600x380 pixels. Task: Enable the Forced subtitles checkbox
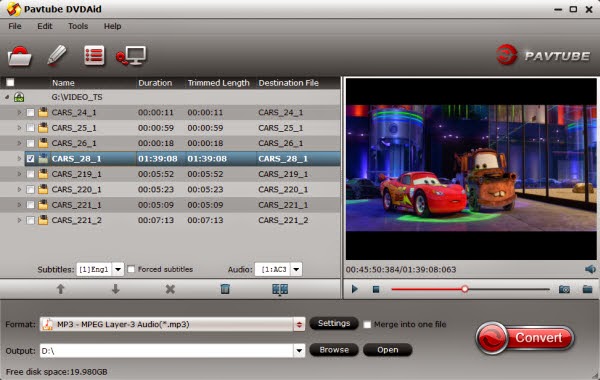[131, 269]
